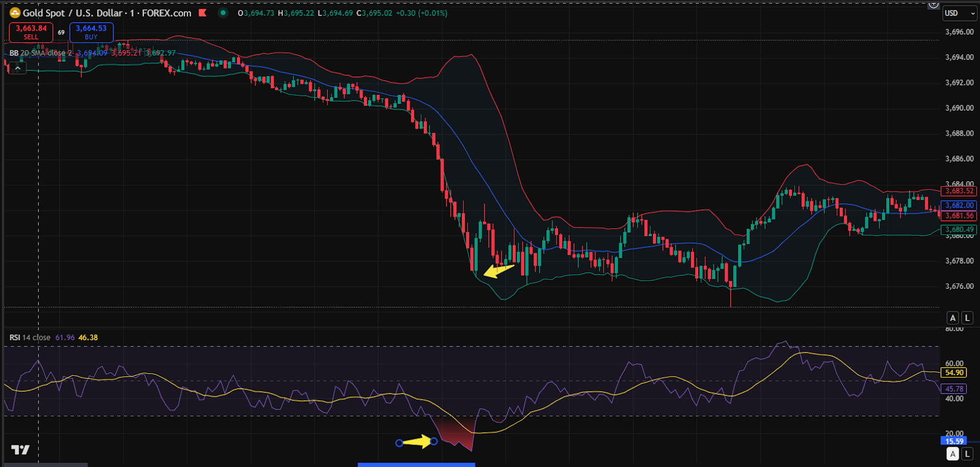Image resolution: width=980 pixels, height=467 pixels.
Task: Open the USD currency dropdown
Action: click(x=959, y=13)
